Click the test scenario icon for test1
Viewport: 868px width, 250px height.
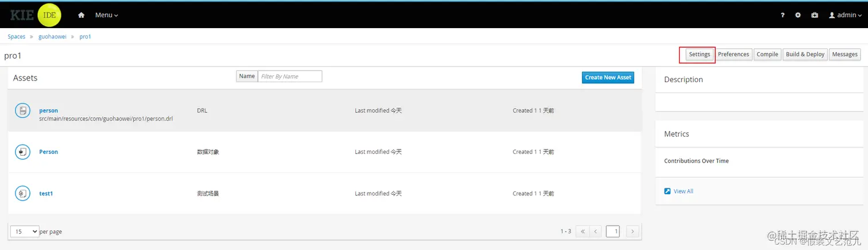[22, 193]
